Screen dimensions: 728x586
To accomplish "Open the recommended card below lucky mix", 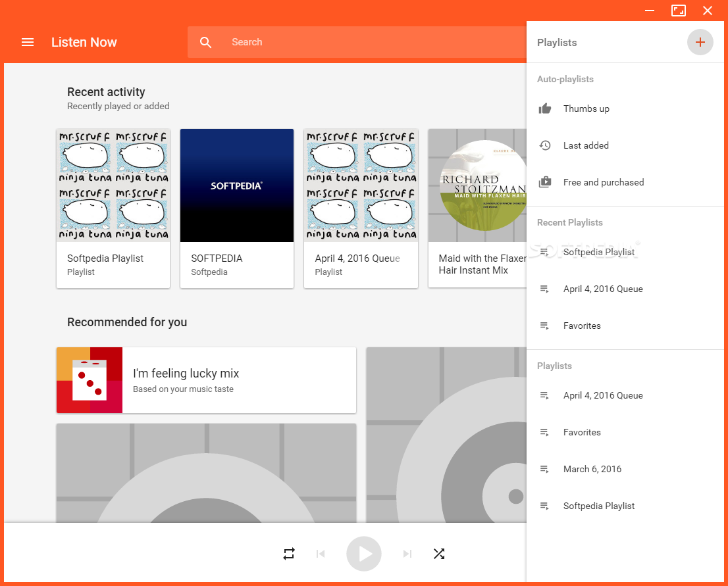I will tap(206, 473).
